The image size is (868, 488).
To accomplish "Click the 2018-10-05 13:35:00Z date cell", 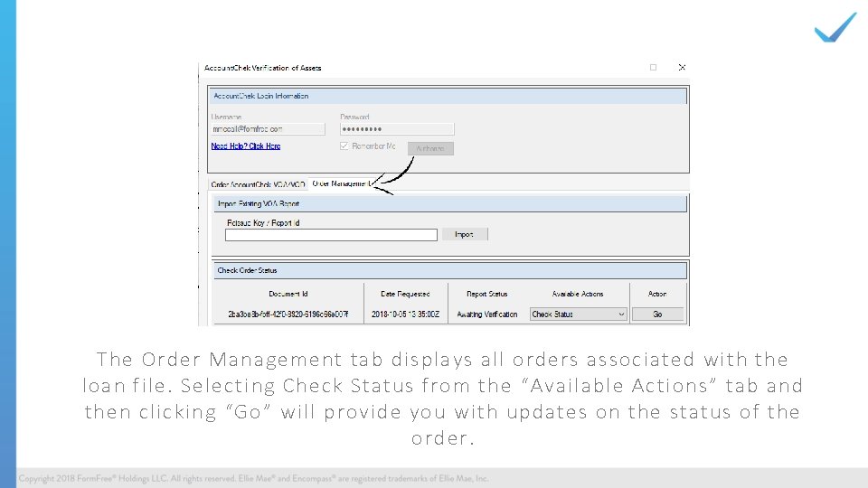I will (x=405, y=314).
